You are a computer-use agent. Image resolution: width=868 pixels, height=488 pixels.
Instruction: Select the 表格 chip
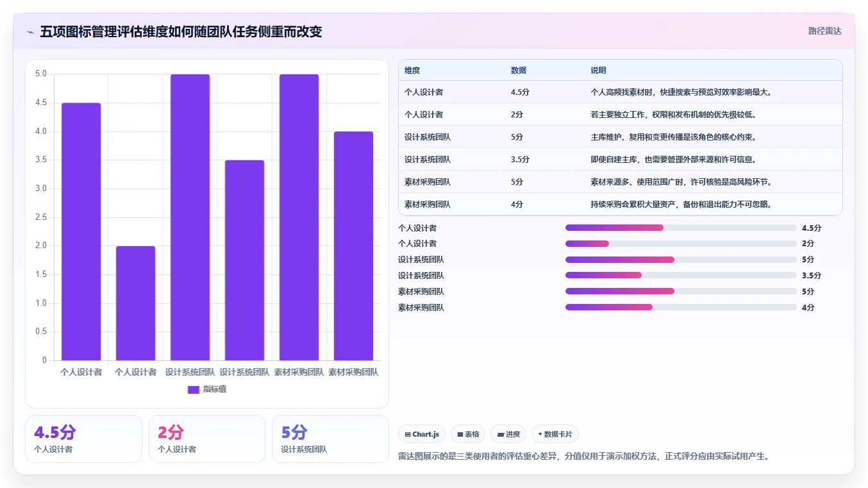click(x=468, y=434)
